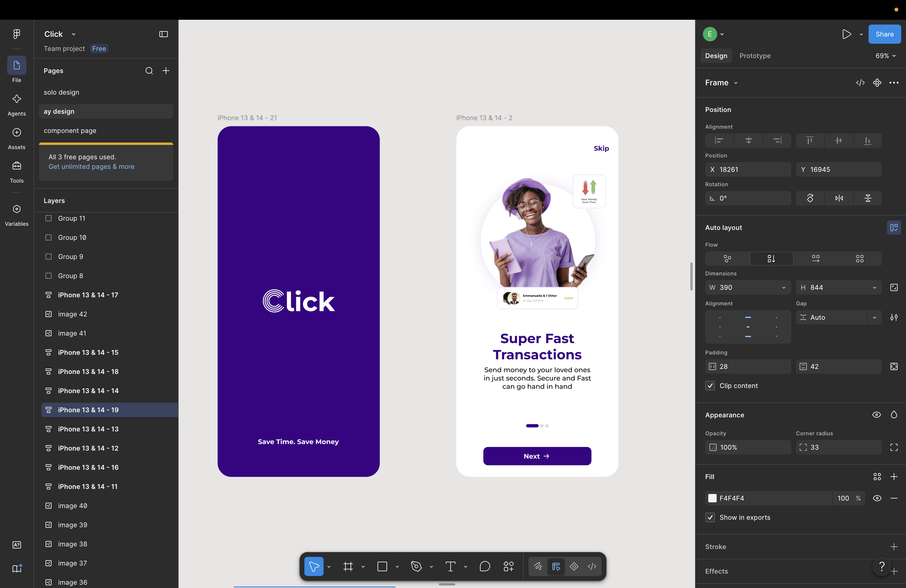This screenshot has height=588, width=906.
Task: Switch to the Design tab
Action: (716, 56)
